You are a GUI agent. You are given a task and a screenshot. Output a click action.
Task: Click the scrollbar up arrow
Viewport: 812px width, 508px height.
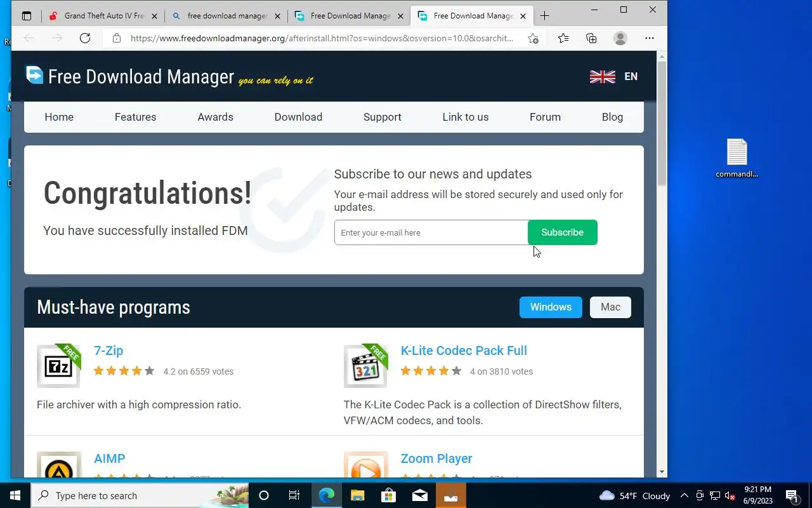pyautogui.click(x=662, y=57)
